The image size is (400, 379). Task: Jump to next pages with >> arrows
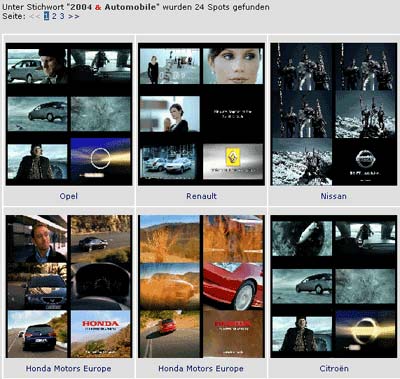(x=74, y=16)
